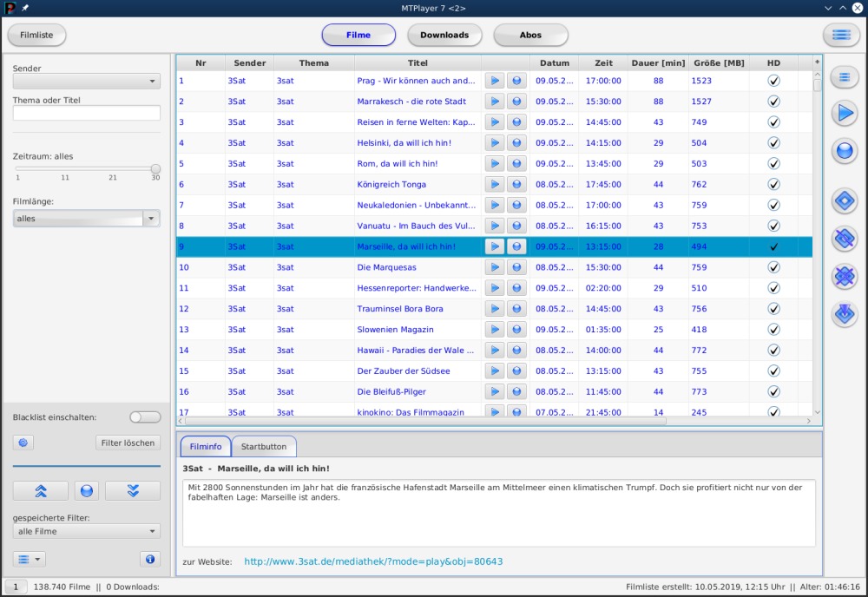This screenshot has height=597, width=868.
Task: Open the 3sat mediathek website link
Action: 373,561
